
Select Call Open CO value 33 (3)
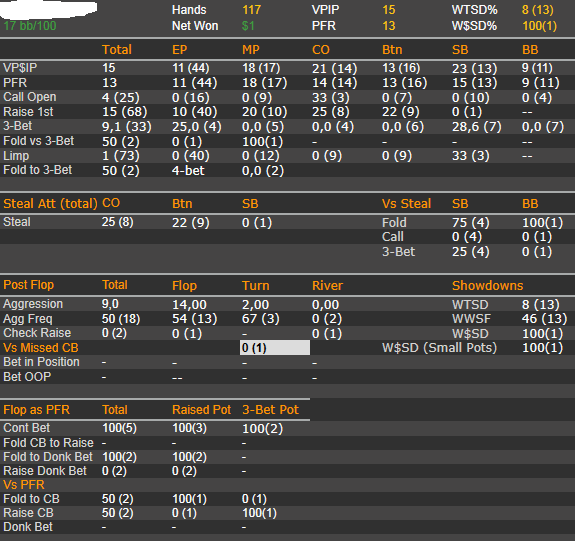331,98
